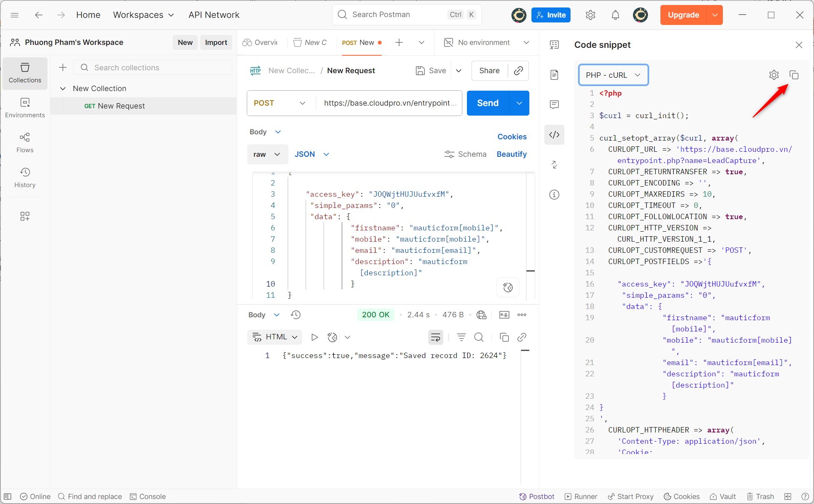Copy code snippet to clipboard

pyautogui.click(x=794, y=75)
